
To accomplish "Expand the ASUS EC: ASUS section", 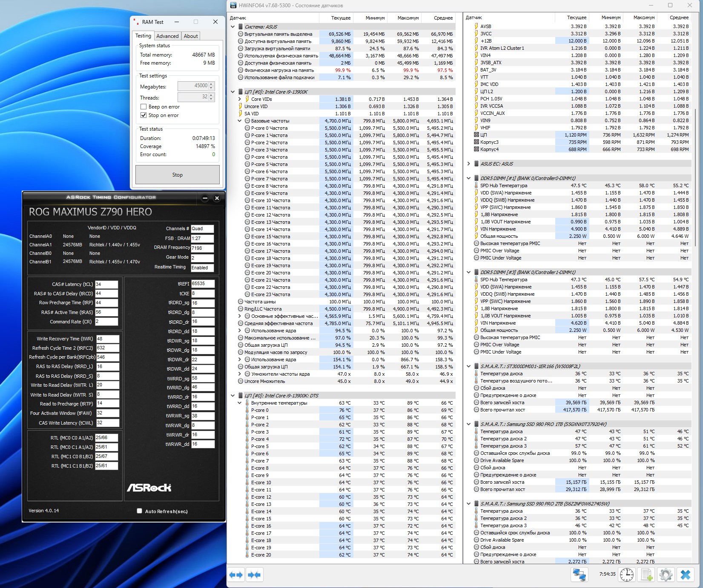I will click(469, 164).
